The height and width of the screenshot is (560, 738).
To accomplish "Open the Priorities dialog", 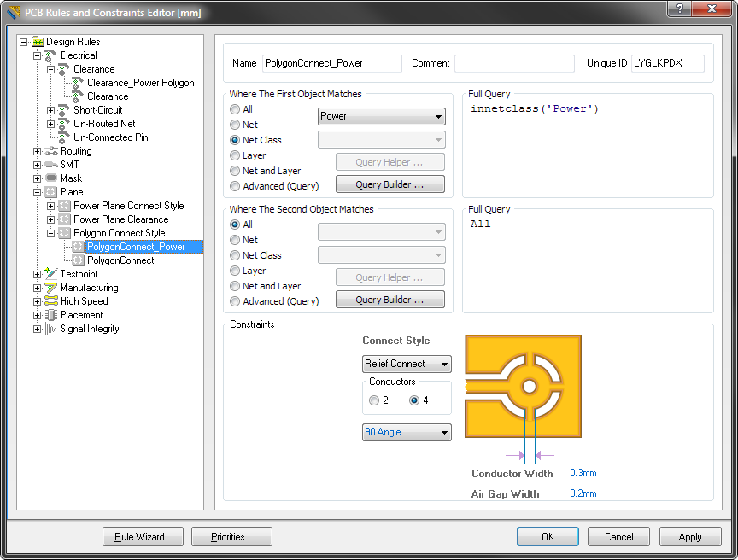I will coord(231,536).
